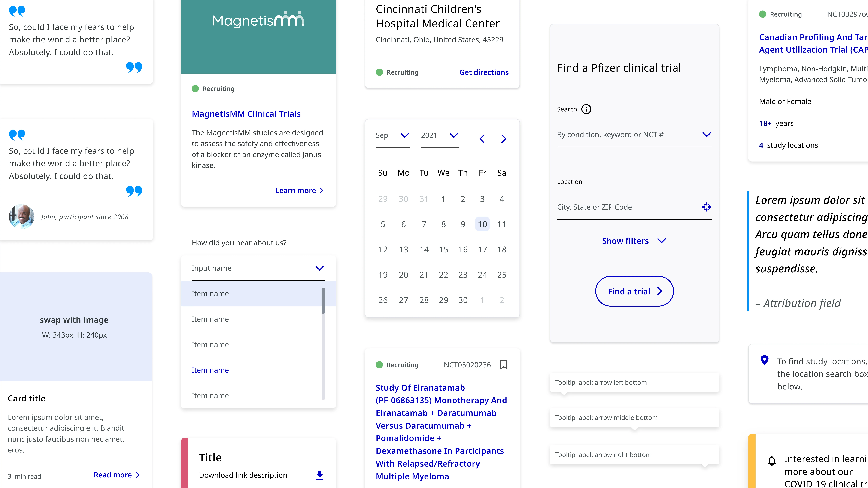
Task: Go to previous month in calendar
Action: [x=482, y=139]
